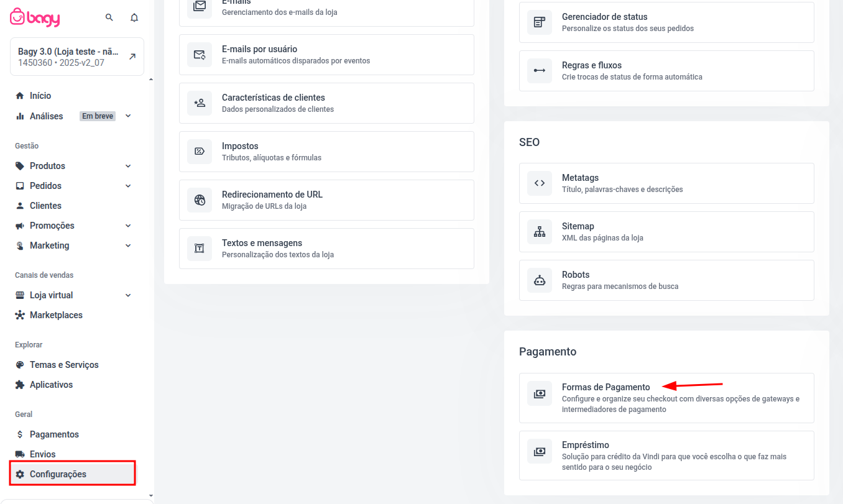Image resolution: width=843 pixels, height=504 pixels.
Task: Click sidebar scroll down arrow
Action: point(150,495)
